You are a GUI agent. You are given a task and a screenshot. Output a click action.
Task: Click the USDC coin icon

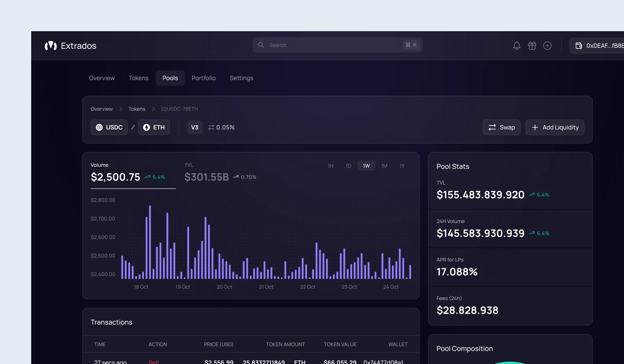click(x=99, y=128)
